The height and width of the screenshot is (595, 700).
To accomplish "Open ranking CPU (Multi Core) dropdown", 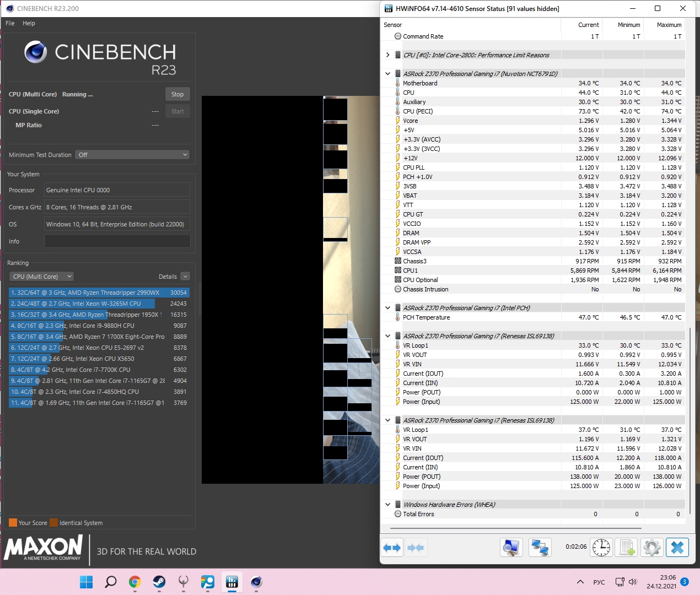I will click(41, 277).
